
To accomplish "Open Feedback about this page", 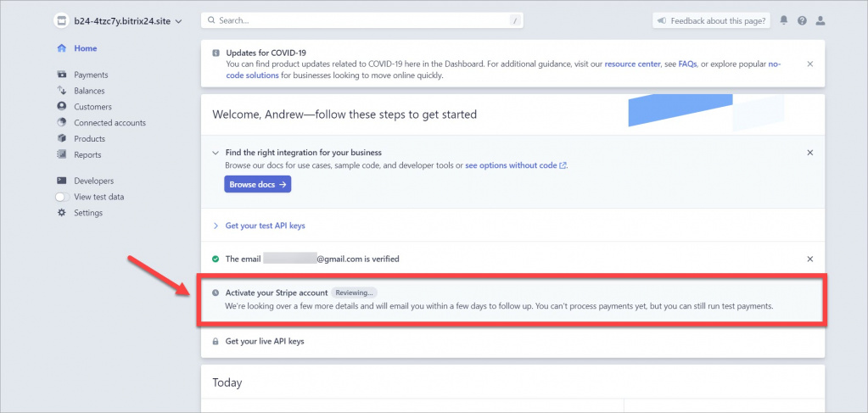I will tap(711, 20).
